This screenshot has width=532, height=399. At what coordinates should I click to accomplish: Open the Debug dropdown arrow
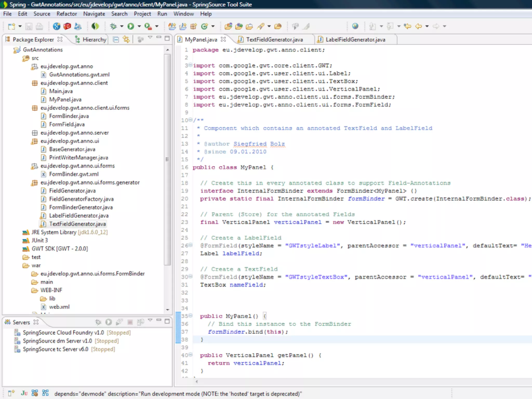tap(122, 26)
